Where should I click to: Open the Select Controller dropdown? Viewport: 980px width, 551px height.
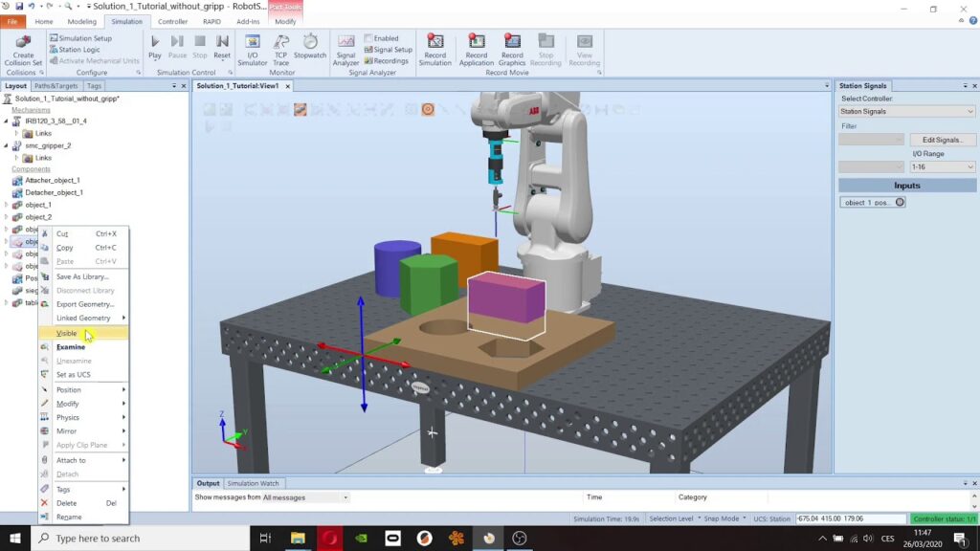point(906,111)
